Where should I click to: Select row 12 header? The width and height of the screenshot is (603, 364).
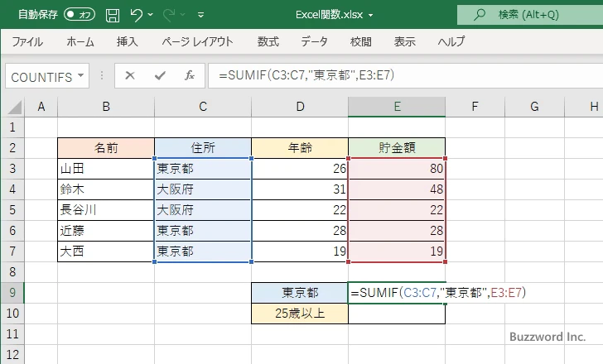pyautogui.click(x=12, y=354)
